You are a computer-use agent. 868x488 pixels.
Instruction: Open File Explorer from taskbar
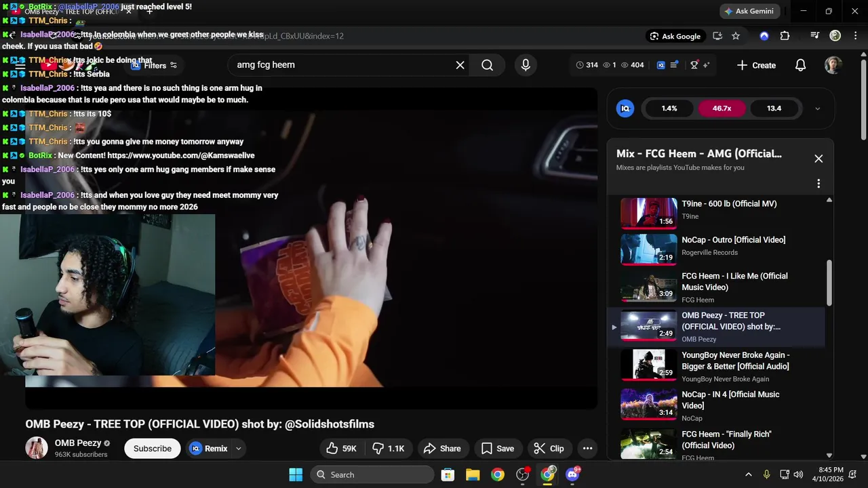(x=473, y=474)
